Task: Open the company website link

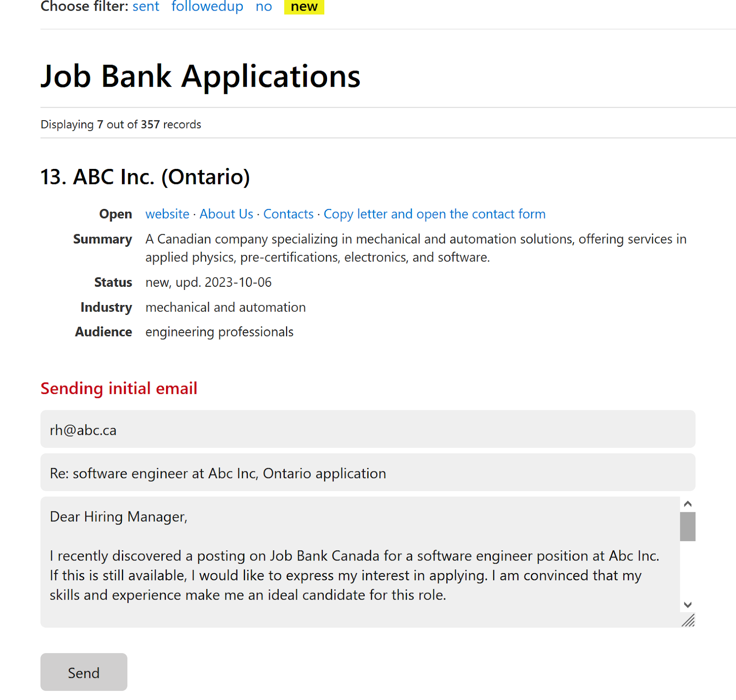Action: point(167,214)
